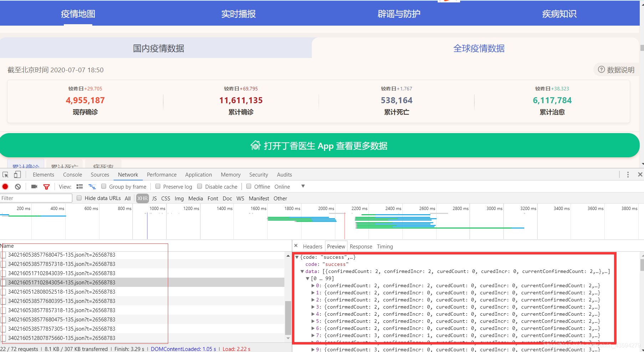Open the throttling dropdown arrow
This screenshot has height=352, width=644.
pyautogui.click(x=303, y=186)
